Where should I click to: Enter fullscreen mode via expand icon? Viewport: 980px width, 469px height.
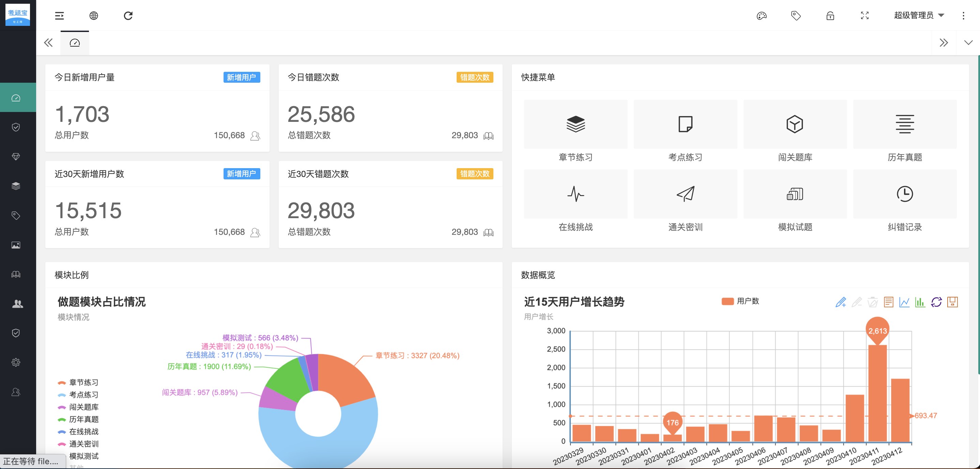864,16
